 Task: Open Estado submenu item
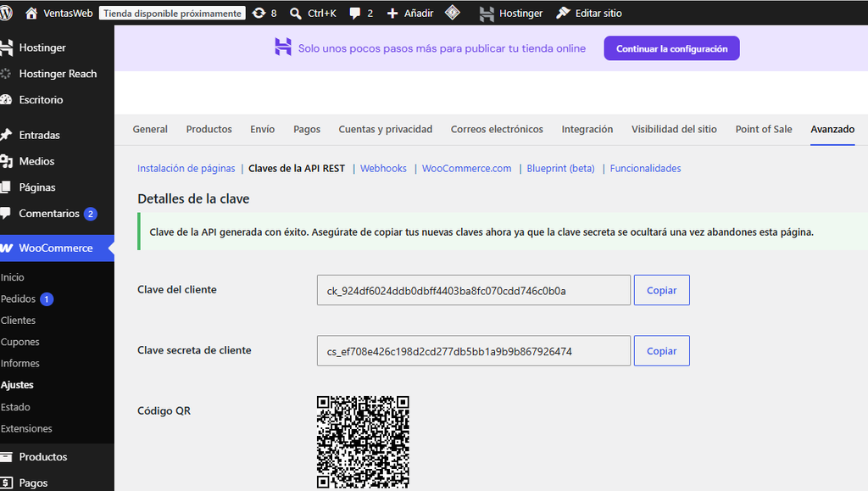[x=15, y=407]
